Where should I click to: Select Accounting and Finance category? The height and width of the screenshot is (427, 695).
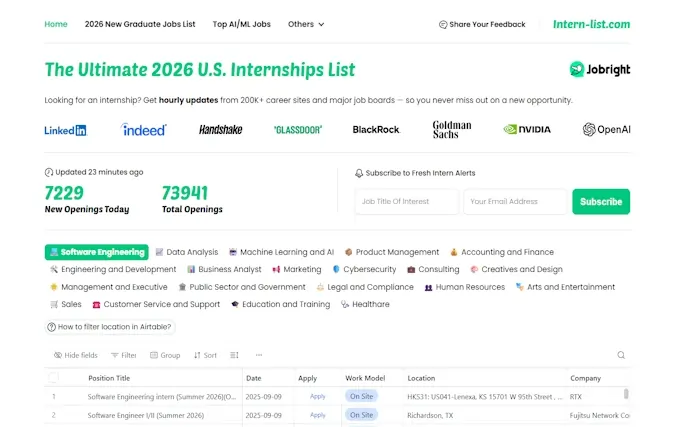tap(502, 252)
